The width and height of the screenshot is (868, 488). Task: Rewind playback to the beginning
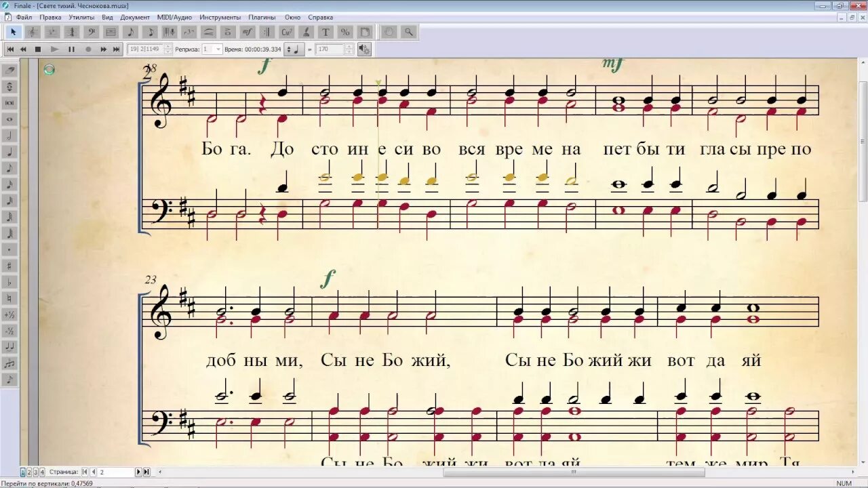10,49
